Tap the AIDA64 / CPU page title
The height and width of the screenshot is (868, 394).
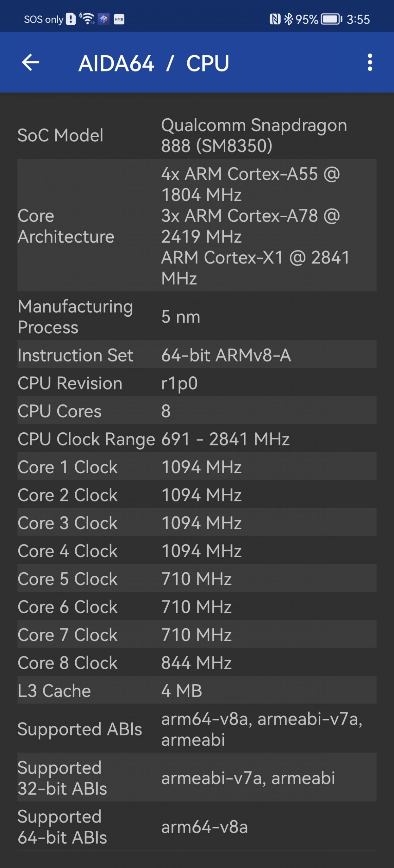[x=154, y=63]
